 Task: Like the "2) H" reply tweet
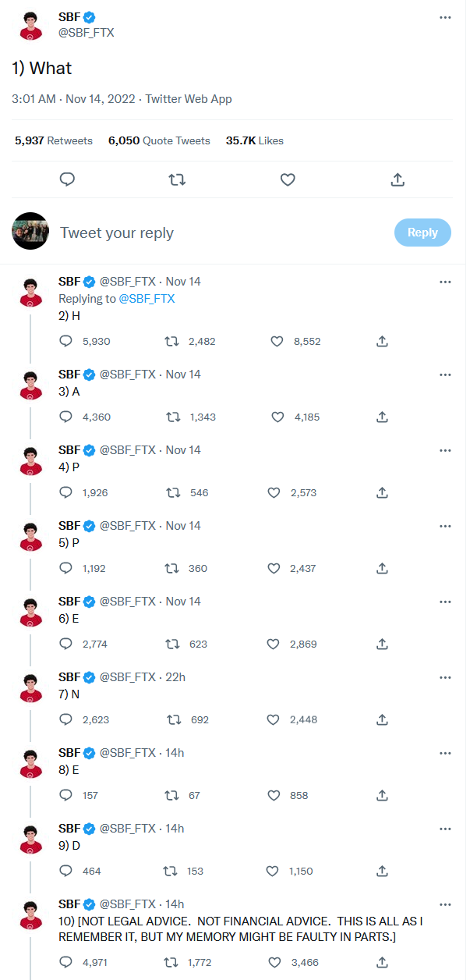tap(277, 341)
